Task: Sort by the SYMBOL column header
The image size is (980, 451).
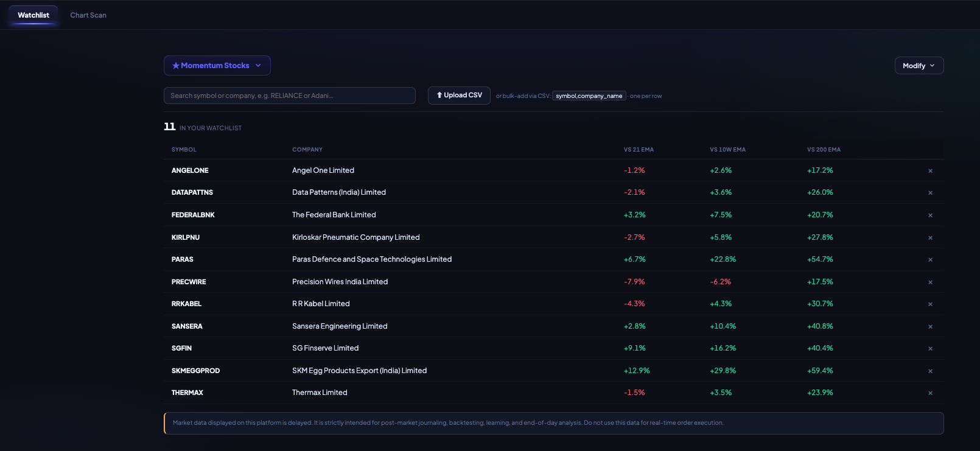Action: 184,150
